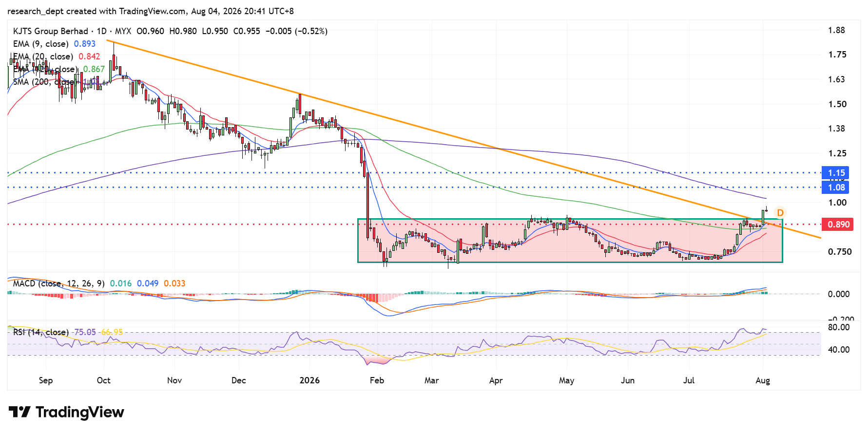This screenshot has width=868, height=434.
Task: Click the 0.000 MACD axis label
Action: 839,294
